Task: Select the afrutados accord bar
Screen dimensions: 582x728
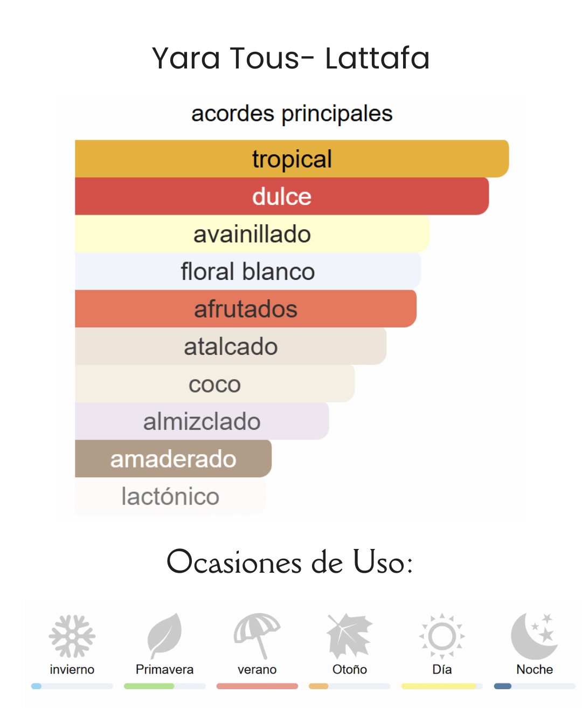Action: [x=245, y=309]
